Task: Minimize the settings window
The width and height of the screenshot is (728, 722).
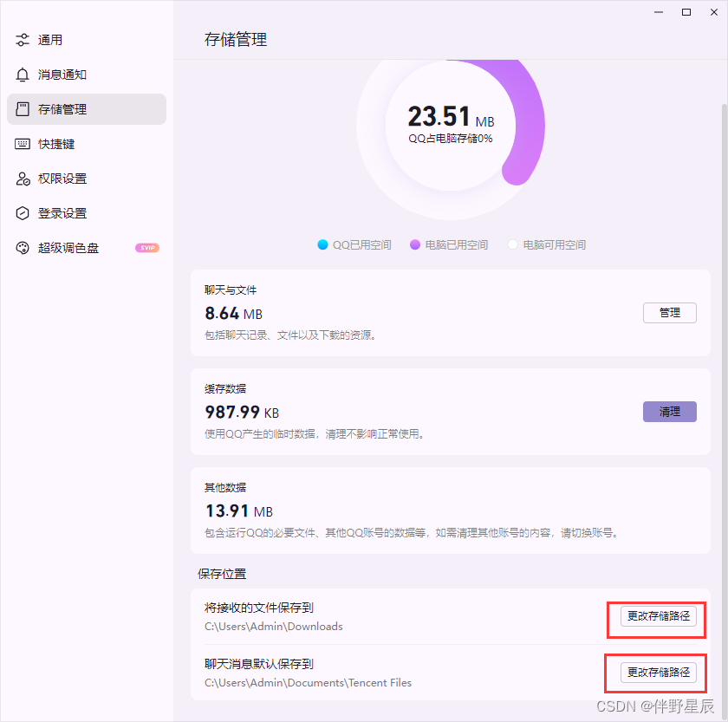Action: click(x=659, y=12)
